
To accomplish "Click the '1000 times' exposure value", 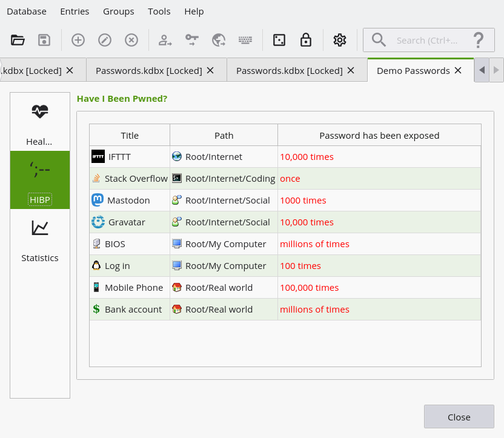I will [303, 201].
